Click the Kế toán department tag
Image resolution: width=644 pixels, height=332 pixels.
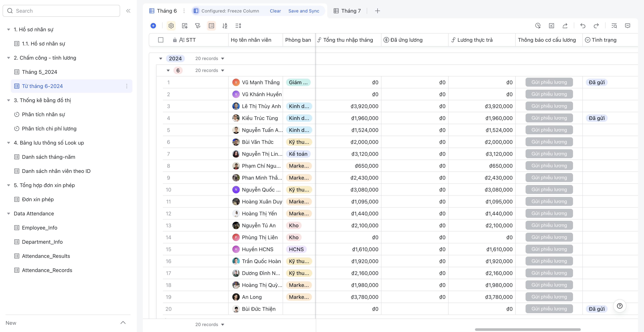tap(298, 154)
